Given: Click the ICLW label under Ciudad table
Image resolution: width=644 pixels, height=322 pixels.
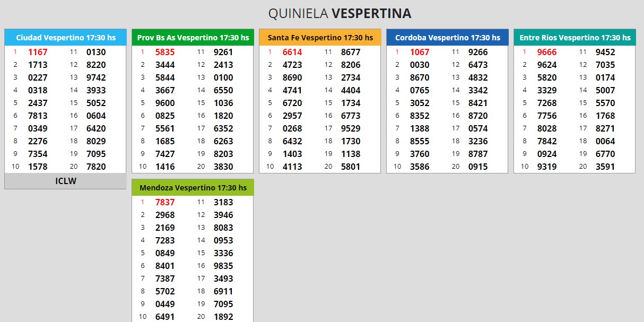Looking at the screenshot, I should tap(65, 181).
